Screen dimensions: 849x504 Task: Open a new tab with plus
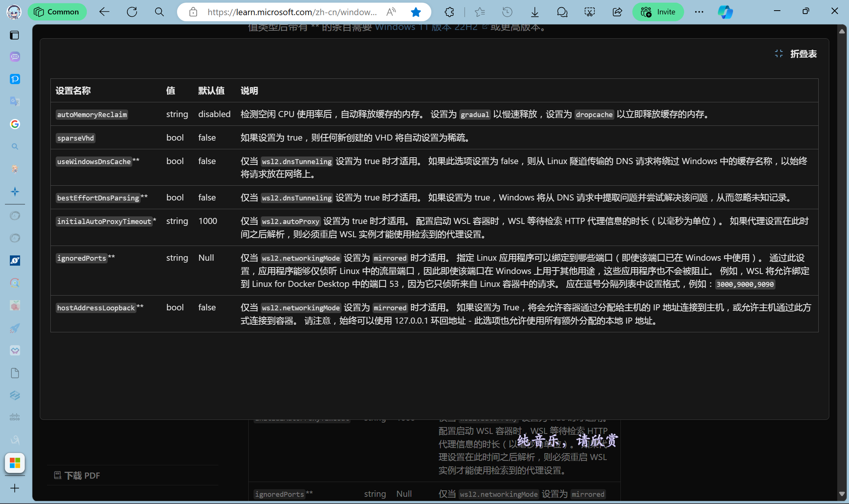click(x=15, y=488)
